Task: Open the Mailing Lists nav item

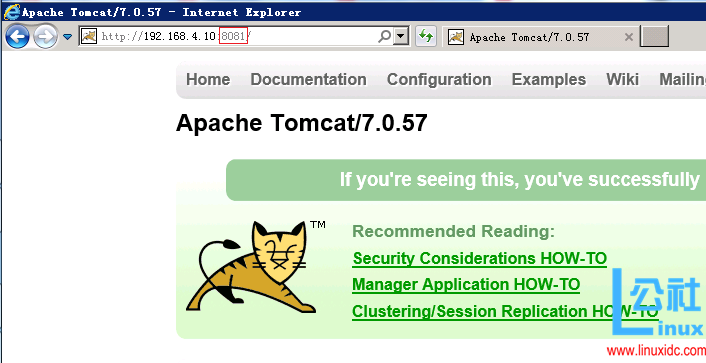Action: point(683,80)
